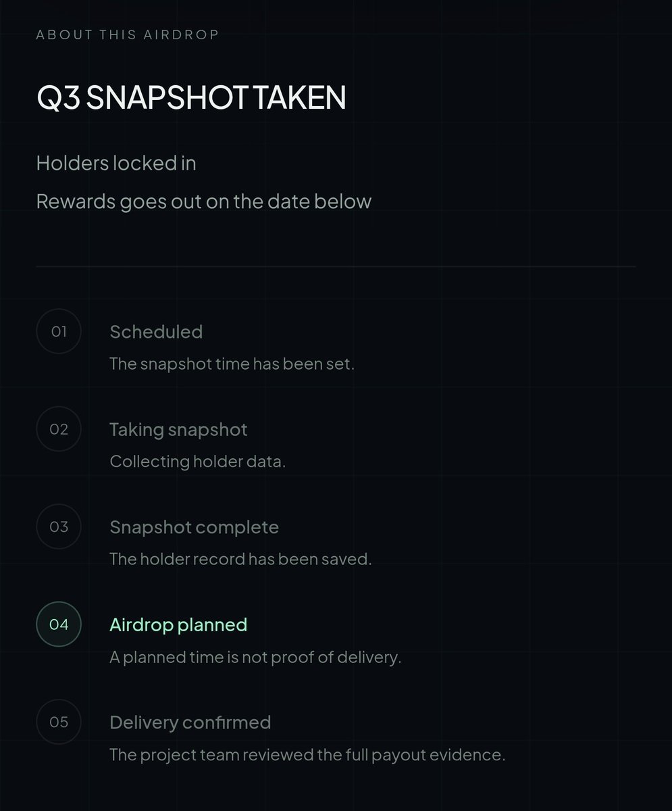Viewport: 672px width, 811px height.
Task: Open the Taking snapshot step title
Action: [178, 430]
